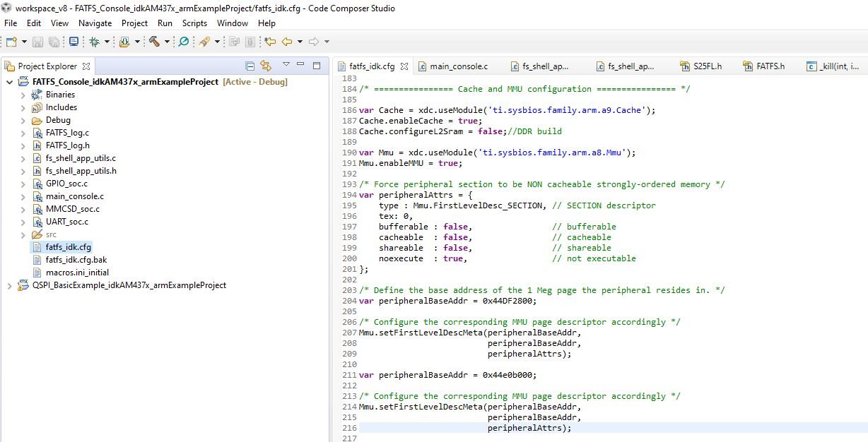The image size is (868, 442).
Task: Click the flashlight search tool icon
Action: pyautogui.click(x=204, y=42)
